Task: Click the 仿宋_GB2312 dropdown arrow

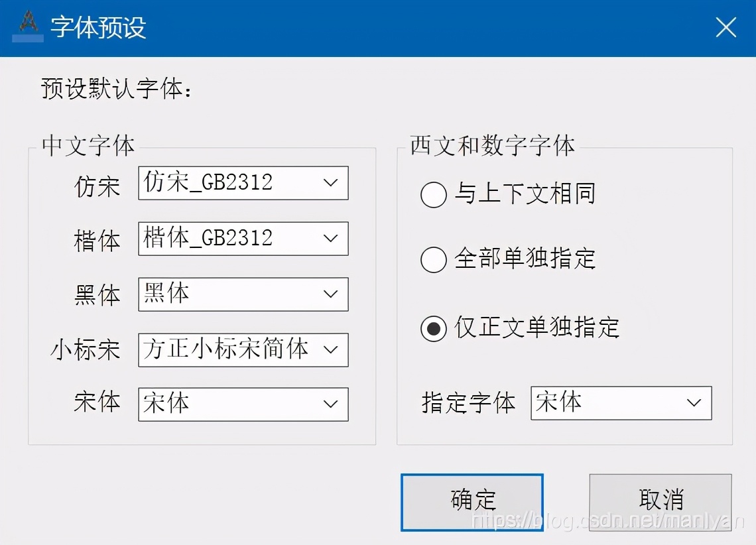Action: pyautogui.click(x=330, y=183)
